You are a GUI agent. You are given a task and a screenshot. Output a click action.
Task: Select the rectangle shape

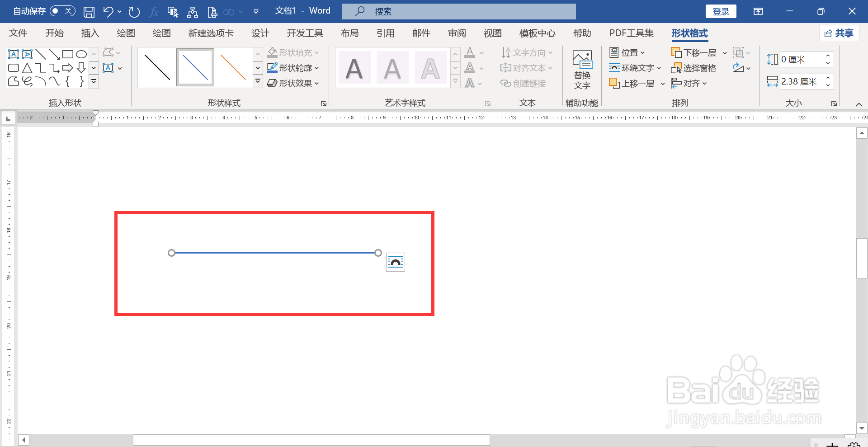(x=68, y=54)
